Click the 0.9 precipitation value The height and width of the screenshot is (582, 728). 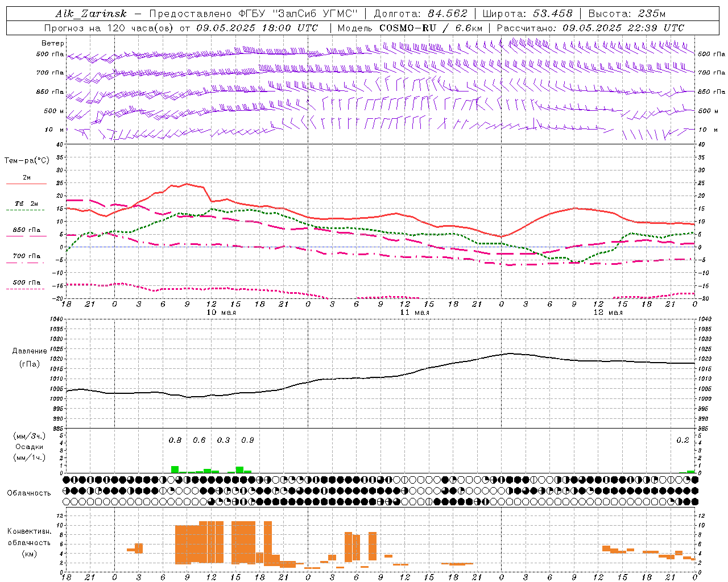[247, 440]
